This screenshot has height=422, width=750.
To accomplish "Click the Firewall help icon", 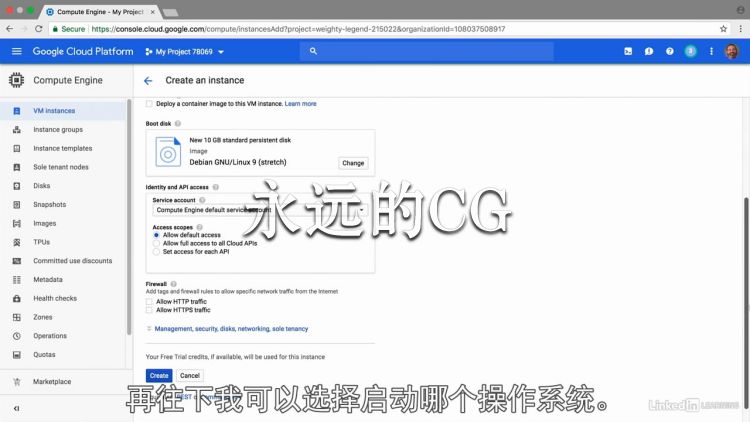I will tap(174, 284).
